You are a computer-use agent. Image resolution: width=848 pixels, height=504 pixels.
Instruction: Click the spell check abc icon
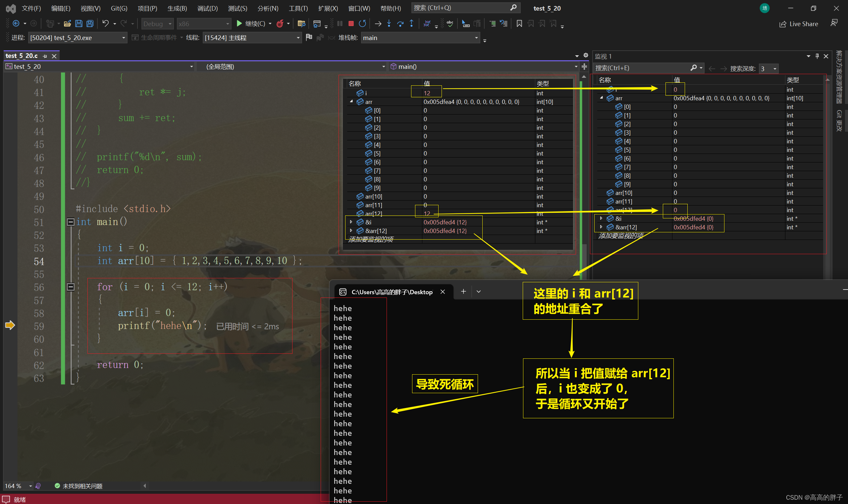coord(450,23)
